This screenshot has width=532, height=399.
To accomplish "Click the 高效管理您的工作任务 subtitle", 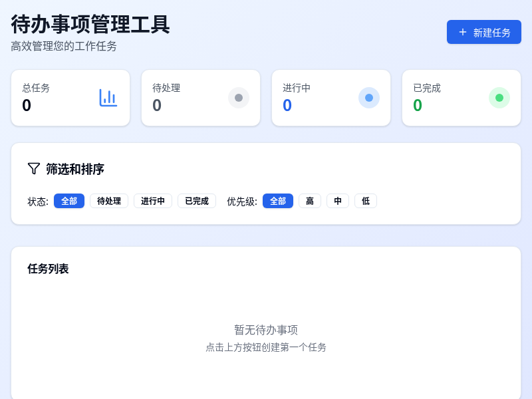I will pos(64,46).
